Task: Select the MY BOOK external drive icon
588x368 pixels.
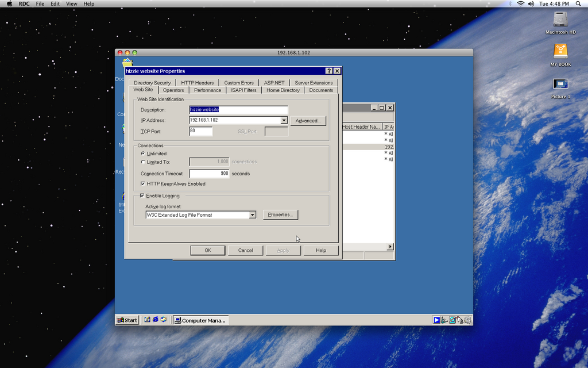Action: click(560, 51)
